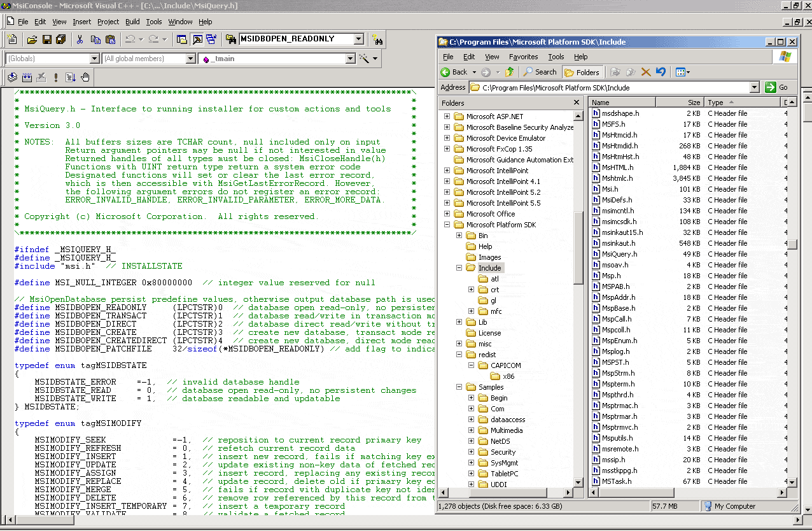Open the Explorer Address bar dropdown
The height and width of the screenshot is (531, 812).
point(755,87)
